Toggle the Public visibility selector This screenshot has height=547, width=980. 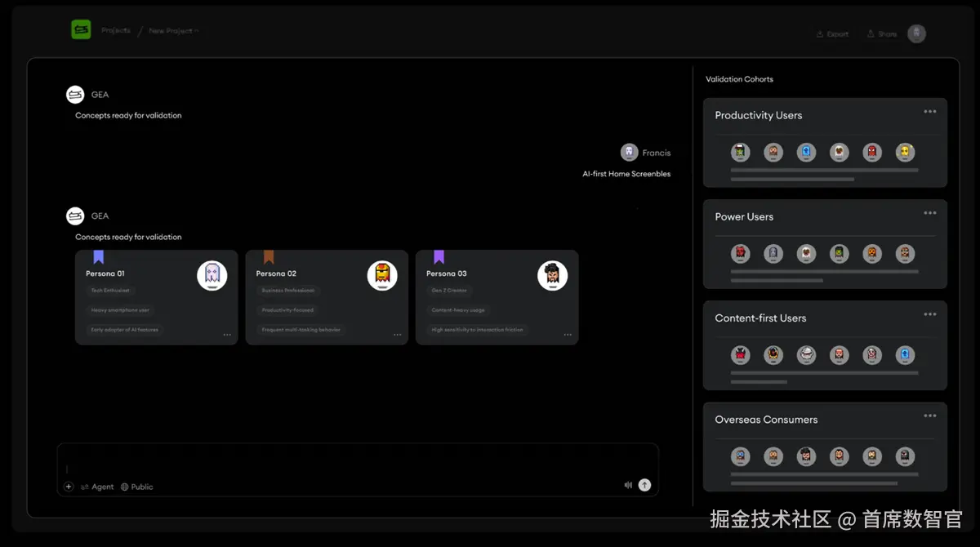(137, 487)
